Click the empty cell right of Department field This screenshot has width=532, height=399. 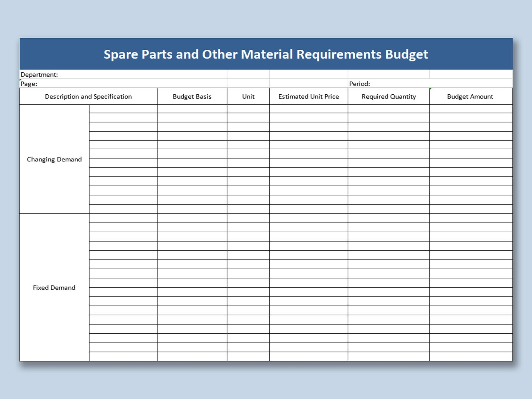point(248,74)
